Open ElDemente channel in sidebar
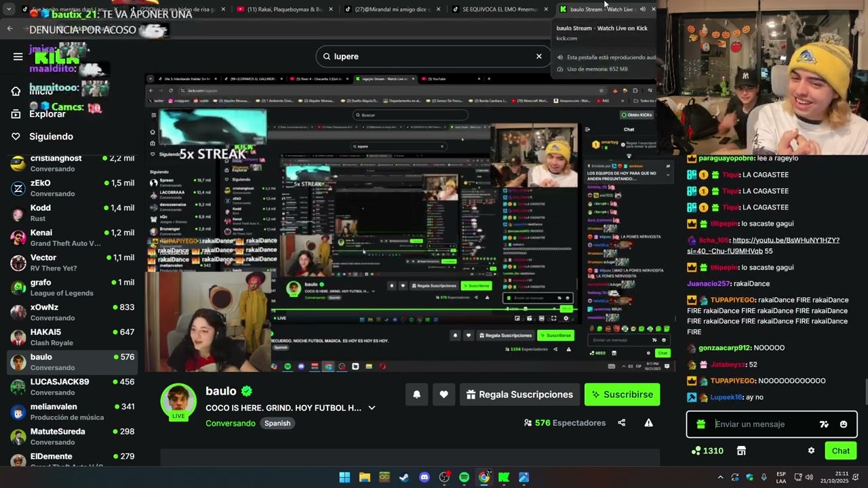This screenshot has width=868, height=488. [x=73, y=460]
